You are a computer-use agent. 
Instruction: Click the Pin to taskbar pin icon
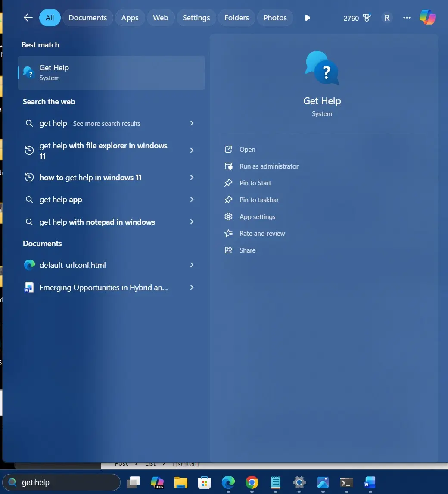[228, 200]
